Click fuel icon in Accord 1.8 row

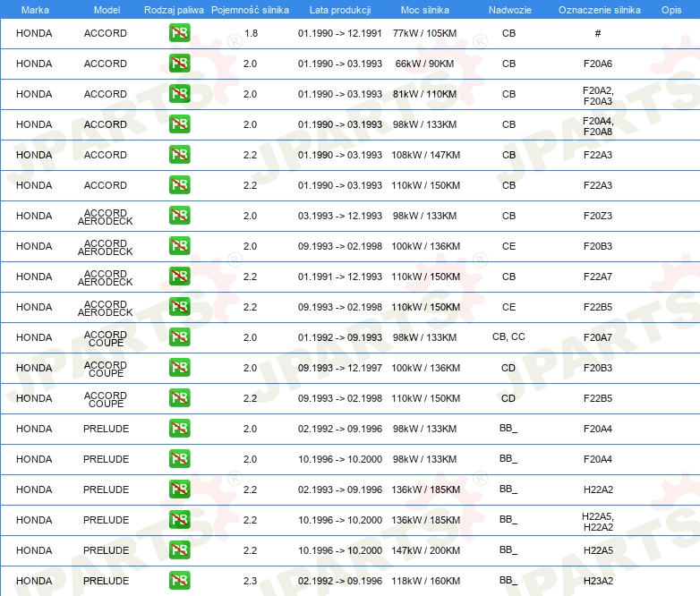[x=179, y=33]
